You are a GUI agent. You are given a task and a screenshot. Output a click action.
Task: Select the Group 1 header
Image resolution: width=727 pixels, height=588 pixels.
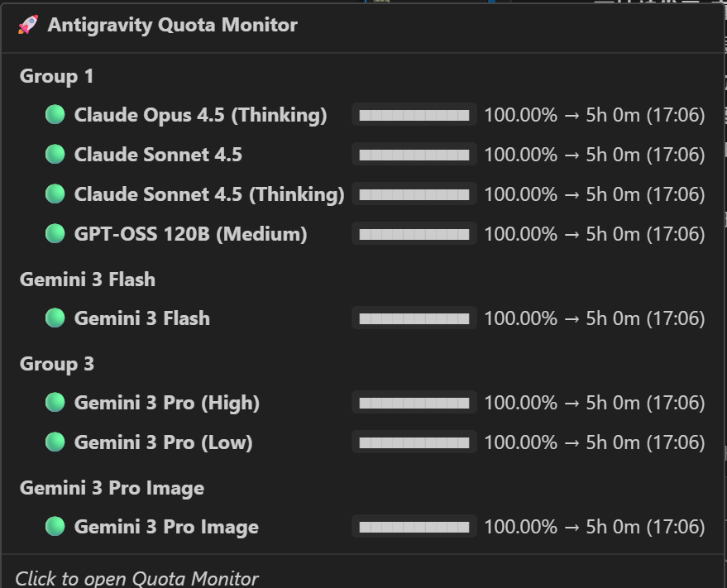(56, 76)
